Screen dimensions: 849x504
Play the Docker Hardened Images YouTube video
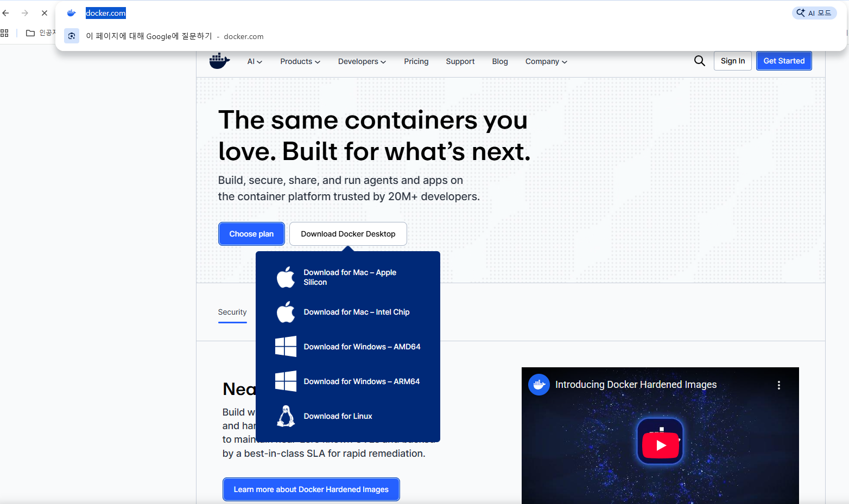click(x=660, y=445)
